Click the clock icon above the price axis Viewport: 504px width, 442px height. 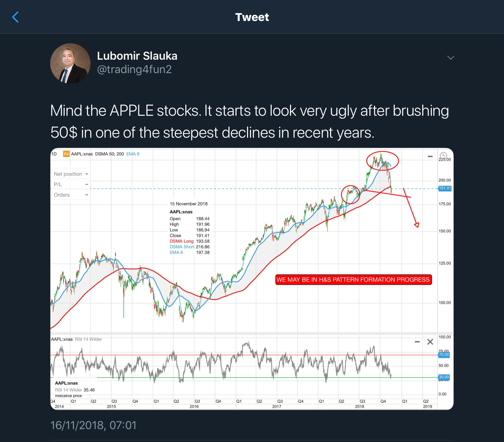(443, 155)
